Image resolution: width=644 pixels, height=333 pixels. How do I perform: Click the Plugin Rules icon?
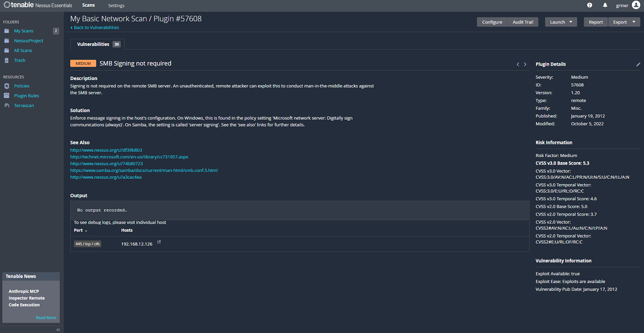click(6, 96)
